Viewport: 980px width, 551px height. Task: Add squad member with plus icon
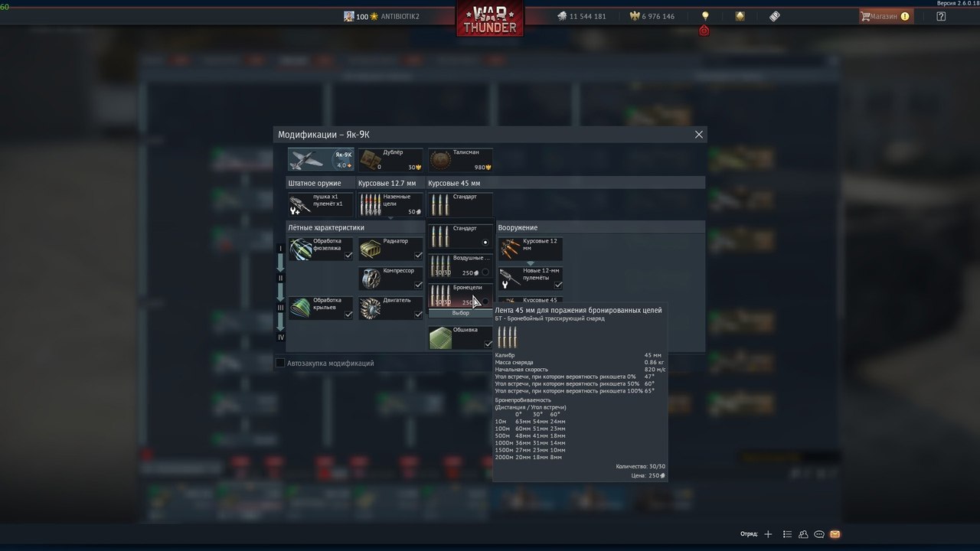(768, 534)
